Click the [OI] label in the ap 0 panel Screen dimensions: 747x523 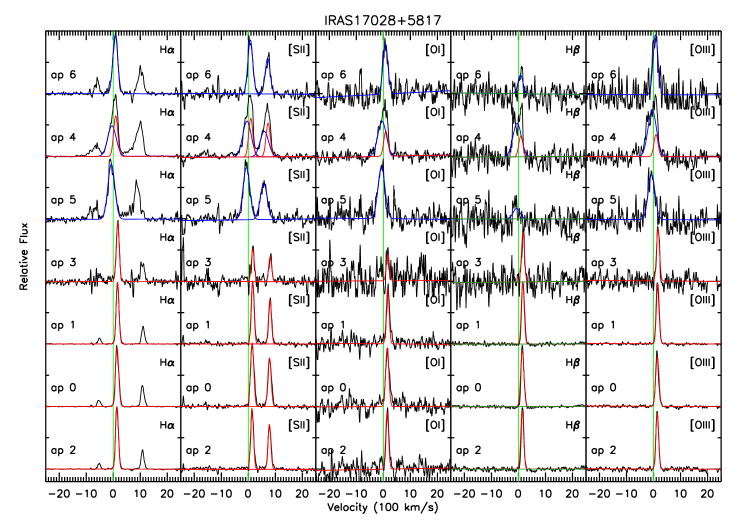click(x=435, y=362)
